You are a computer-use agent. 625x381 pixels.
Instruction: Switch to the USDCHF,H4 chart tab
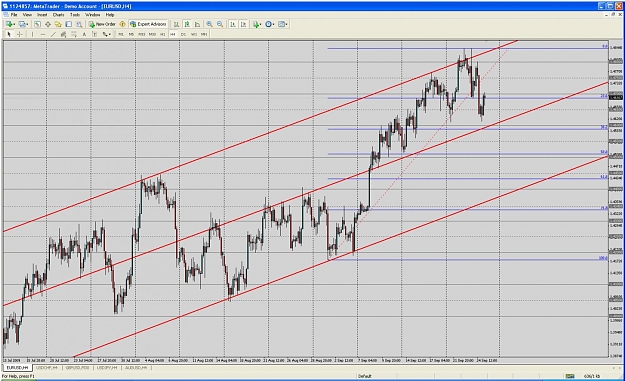coord(47,367)
